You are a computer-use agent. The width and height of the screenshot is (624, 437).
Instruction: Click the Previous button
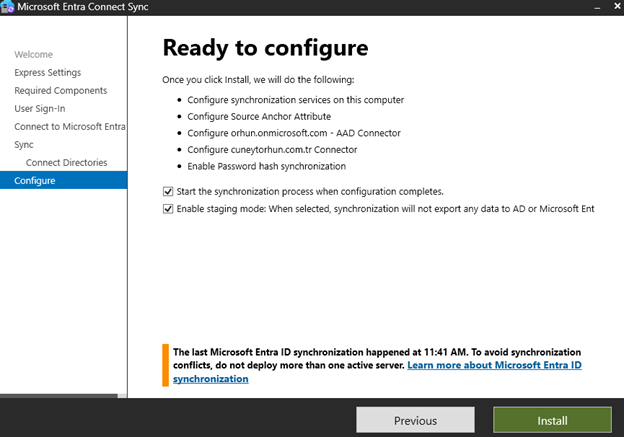point(415,420)
